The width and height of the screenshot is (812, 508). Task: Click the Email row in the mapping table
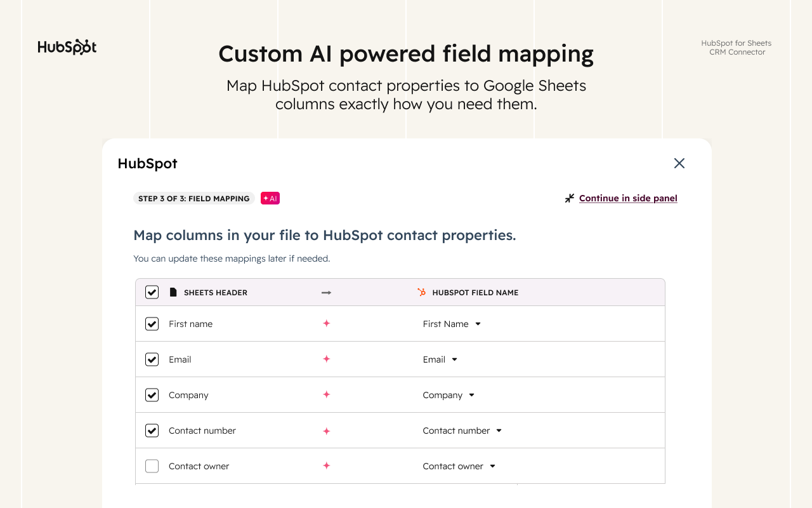point(400,359)
